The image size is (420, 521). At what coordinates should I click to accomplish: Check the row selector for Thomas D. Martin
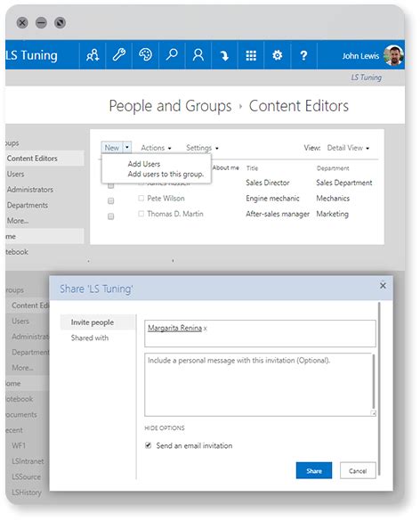click(111, 216)
